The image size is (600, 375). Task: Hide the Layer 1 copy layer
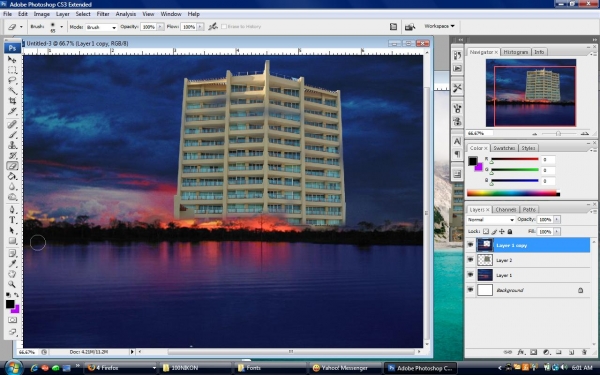(x=470, y=245)
